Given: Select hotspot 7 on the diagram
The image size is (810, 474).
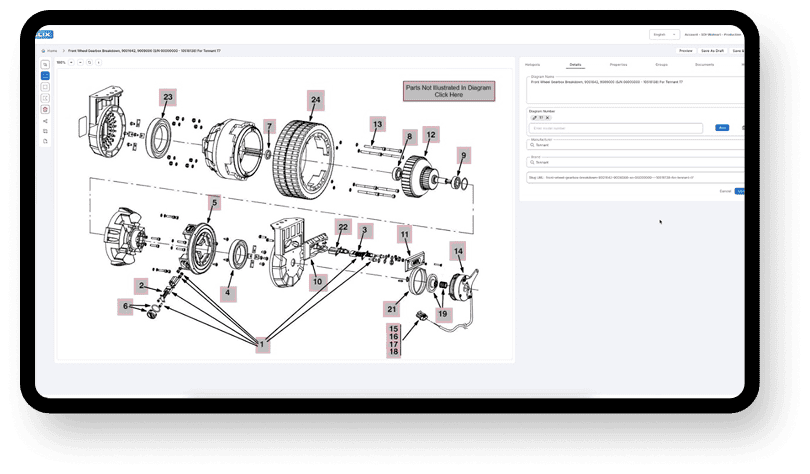Looking at the screenshot, I should coord(269,126).
